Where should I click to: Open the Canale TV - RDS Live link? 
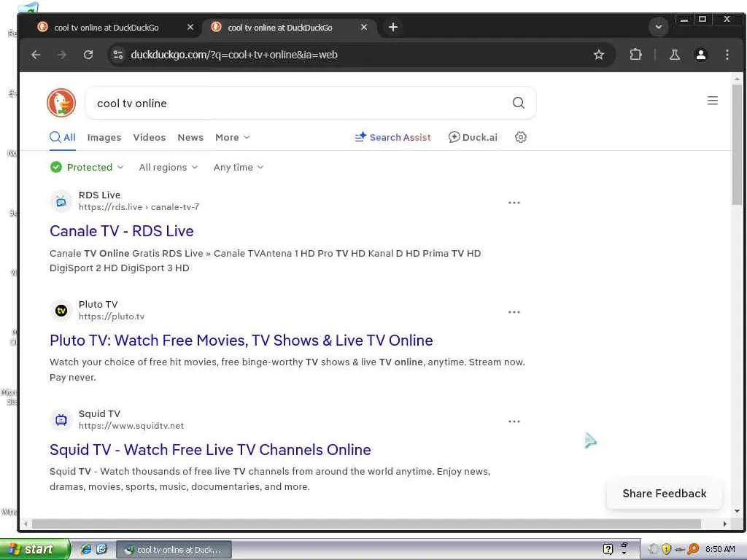[122, 231]
